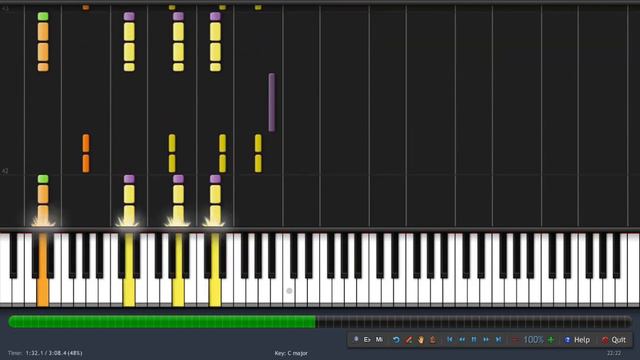This screenshot has width=640, height=360.
Task: Click the 'E>' toolbar item
Action: 367,340
